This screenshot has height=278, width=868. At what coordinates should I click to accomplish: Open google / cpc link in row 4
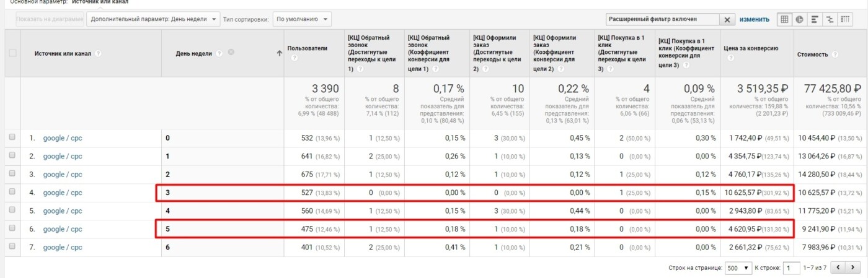(x=63, y=193)
